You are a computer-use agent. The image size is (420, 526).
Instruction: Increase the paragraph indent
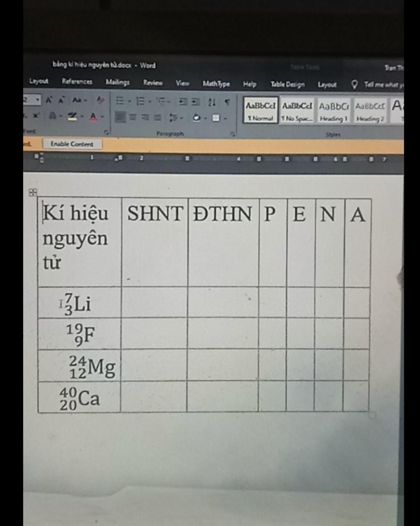tap(196, 101)
